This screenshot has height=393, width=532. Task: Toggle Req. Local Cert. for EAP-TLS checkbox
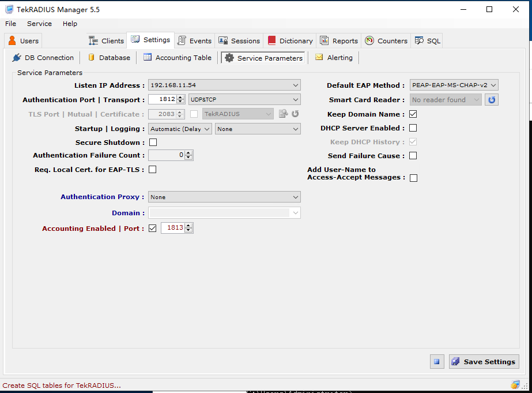pyautogui.click(x=153, y=170)
